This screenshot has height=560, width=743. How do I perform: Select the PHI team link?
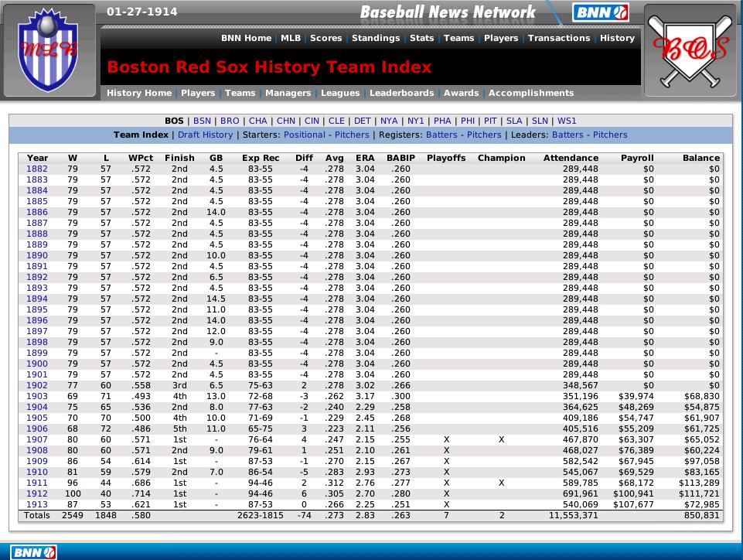[x=467, y=121]
